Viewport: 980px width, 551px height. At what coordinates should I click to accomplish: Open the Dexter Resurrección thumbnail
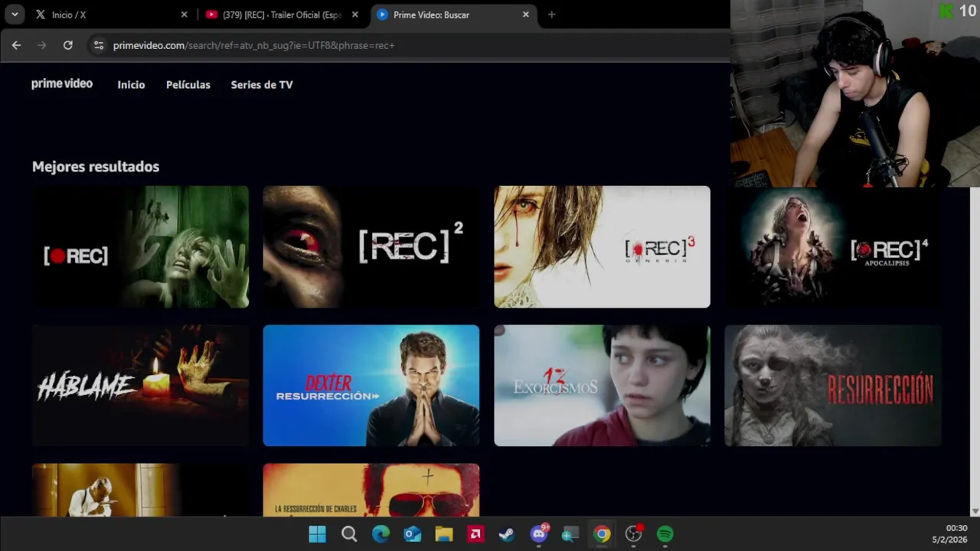click(x=371, y=385)
